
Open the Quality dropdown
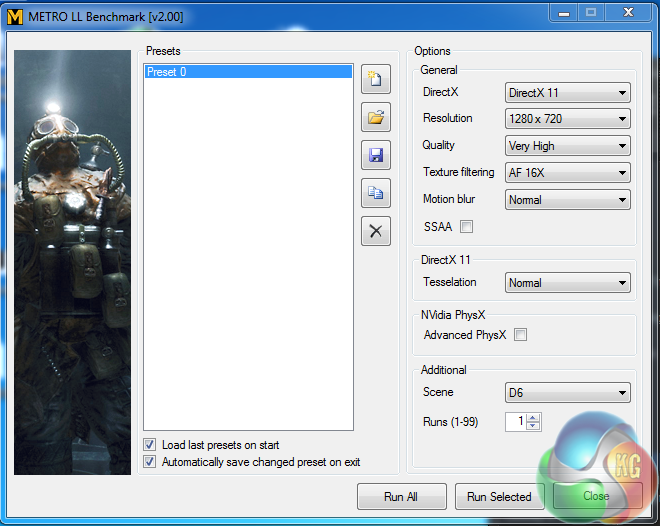pyautogui.click(x=567, y=146)
